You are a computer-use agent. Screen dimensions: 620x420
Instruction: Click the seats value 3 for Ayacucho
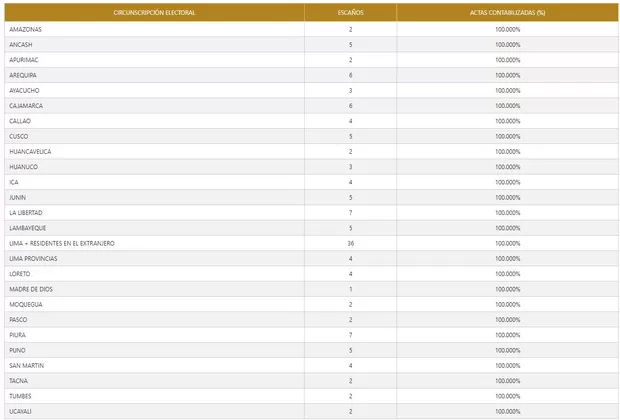point(350,91)
